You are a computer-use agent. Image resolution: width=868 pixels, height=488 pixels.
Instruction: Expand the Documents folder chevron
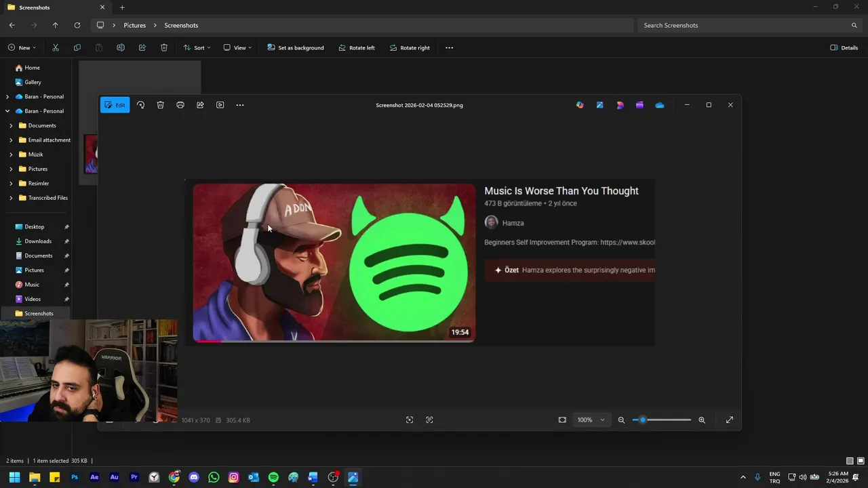[11, 125]
